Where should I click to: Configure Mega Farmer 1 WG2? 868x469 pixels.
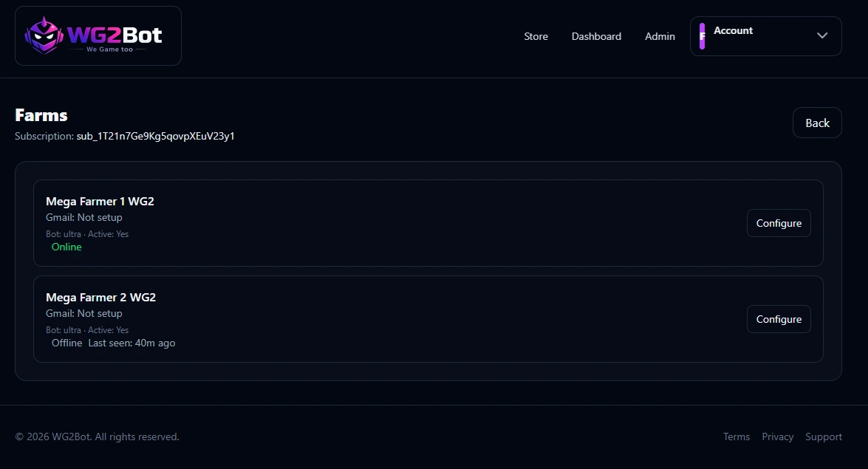coord(779,222)
